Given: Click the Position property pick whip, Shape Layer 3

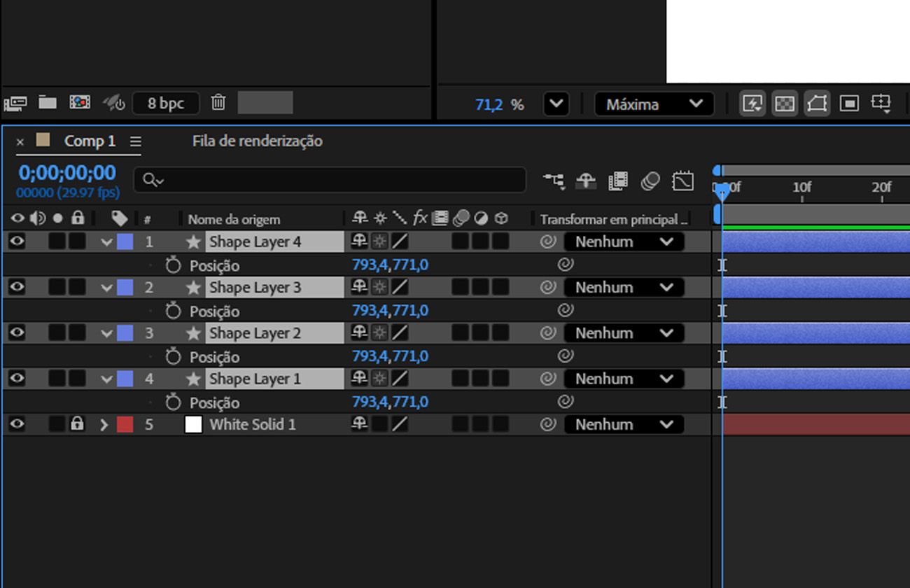Looking at the screenshot, I should 566,310.
